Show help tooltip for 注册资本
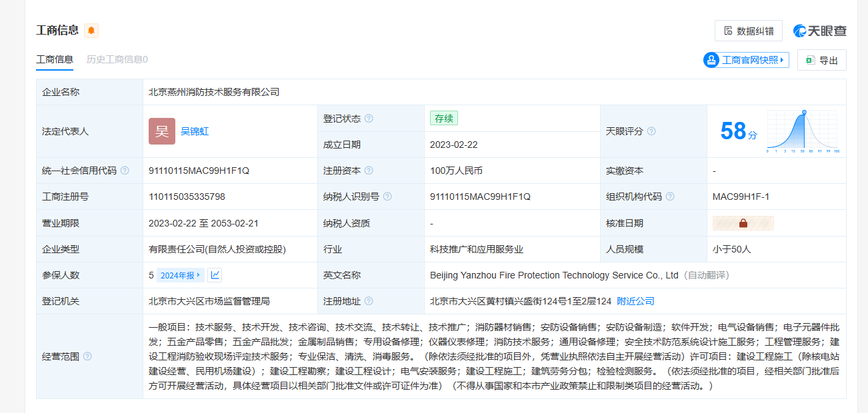 [369, 171]
